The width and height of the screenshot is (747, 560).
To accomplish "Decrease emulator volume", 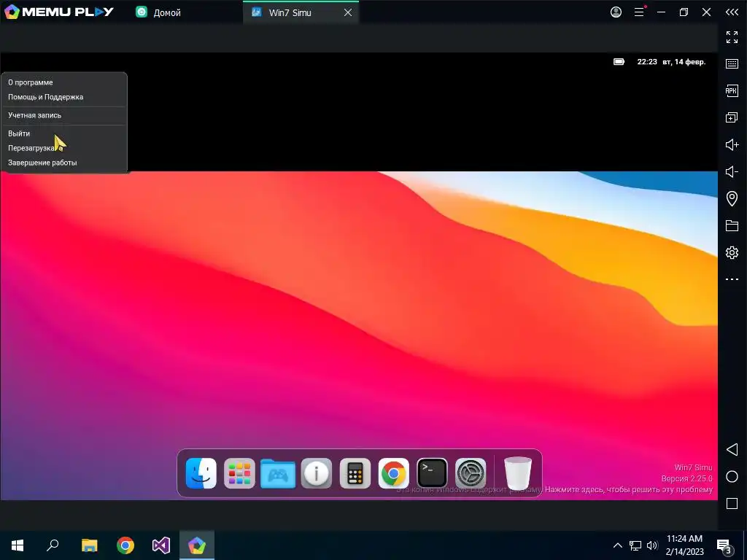I will click(732, 171).
